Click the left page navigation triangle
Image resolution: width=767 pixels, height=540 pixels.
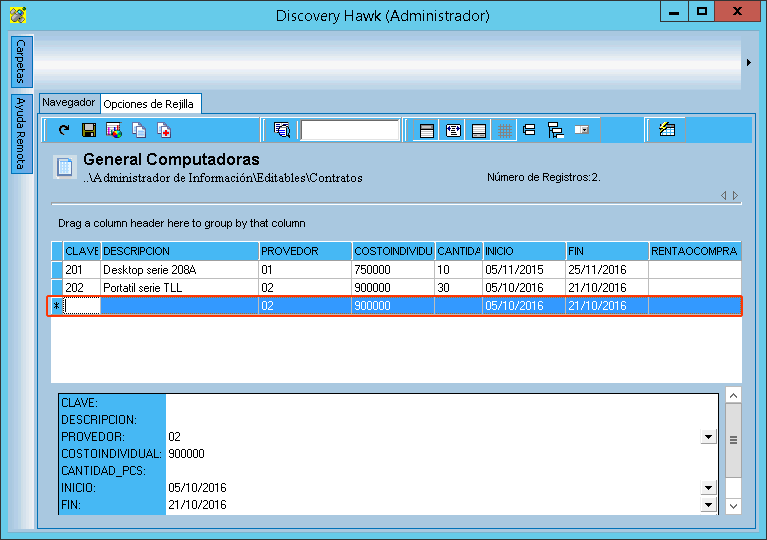tap(723, 196)
